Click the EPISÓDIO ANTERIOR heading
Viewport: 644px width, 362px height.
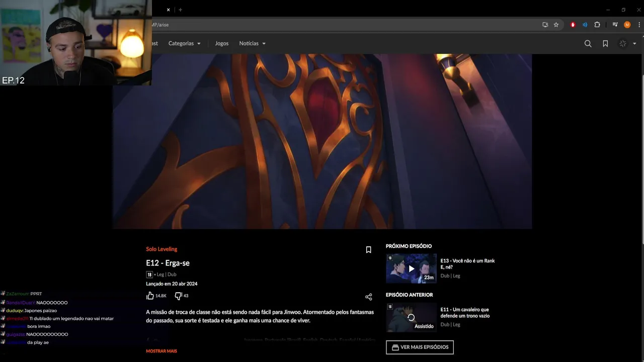pos(409,295)
